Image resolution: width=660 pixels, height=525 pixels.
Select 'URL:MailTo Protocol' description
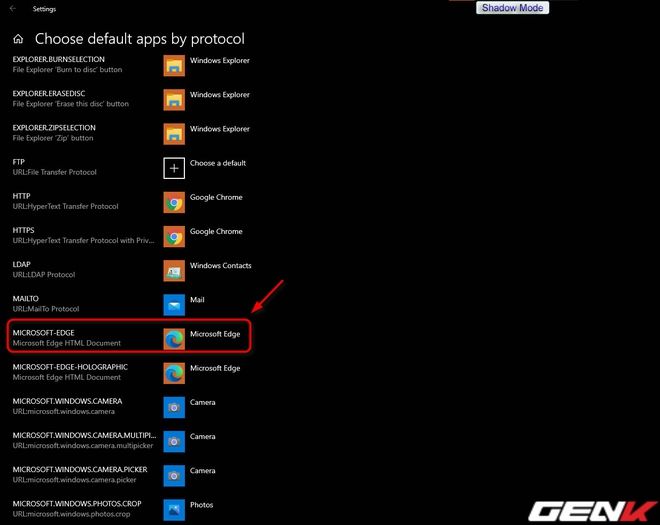click(46, 309)
